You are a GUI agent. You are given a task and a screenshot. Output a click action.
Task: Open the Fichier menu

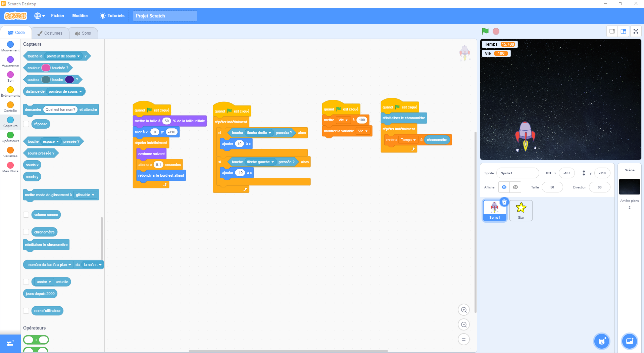(58, 16)
